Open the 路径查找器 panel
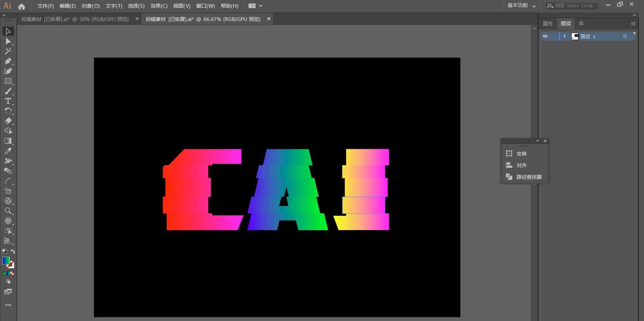 click(x=529, y=177)
